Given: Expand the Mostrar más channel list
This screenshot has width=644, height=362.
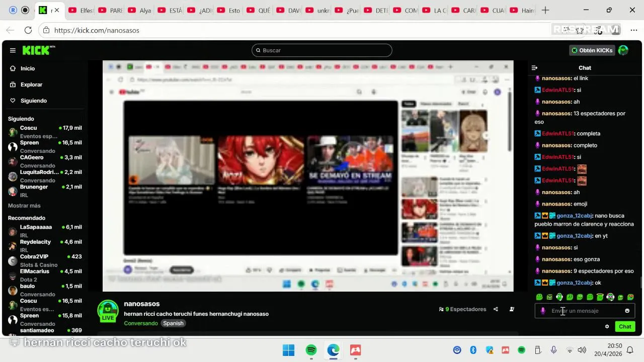Looking at the screenshot, I should [x=24, y=206].
